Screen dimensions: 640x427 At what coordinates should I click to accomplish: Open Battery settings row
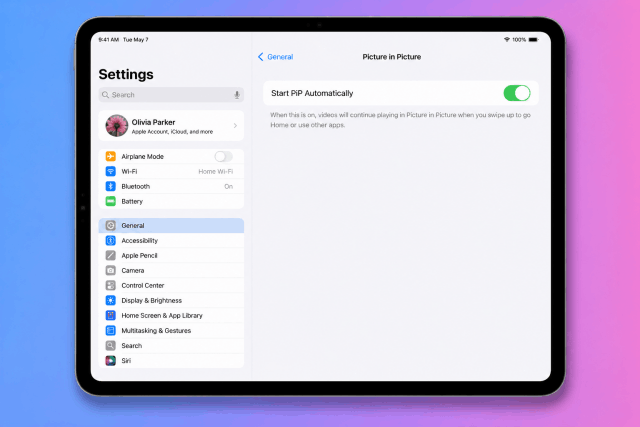pos(171,201)
